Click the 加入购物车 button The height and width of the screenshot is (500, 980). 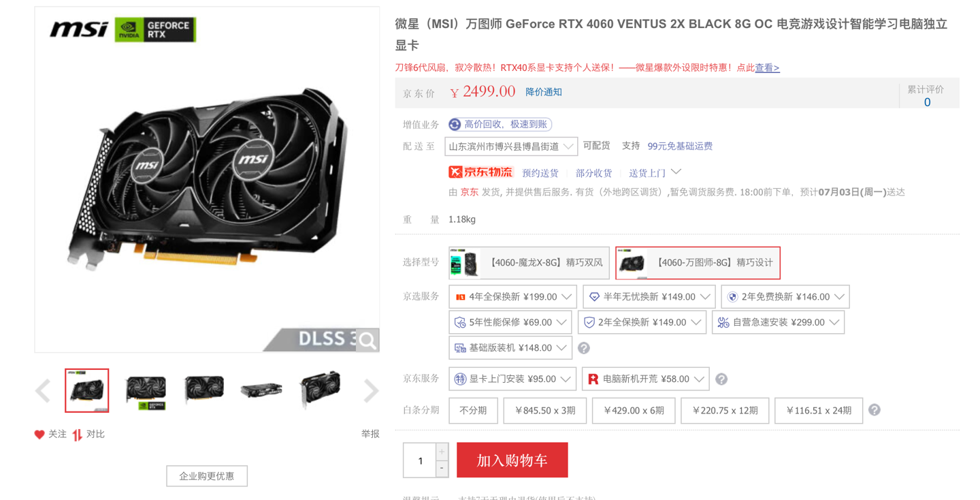coord(512,460)
